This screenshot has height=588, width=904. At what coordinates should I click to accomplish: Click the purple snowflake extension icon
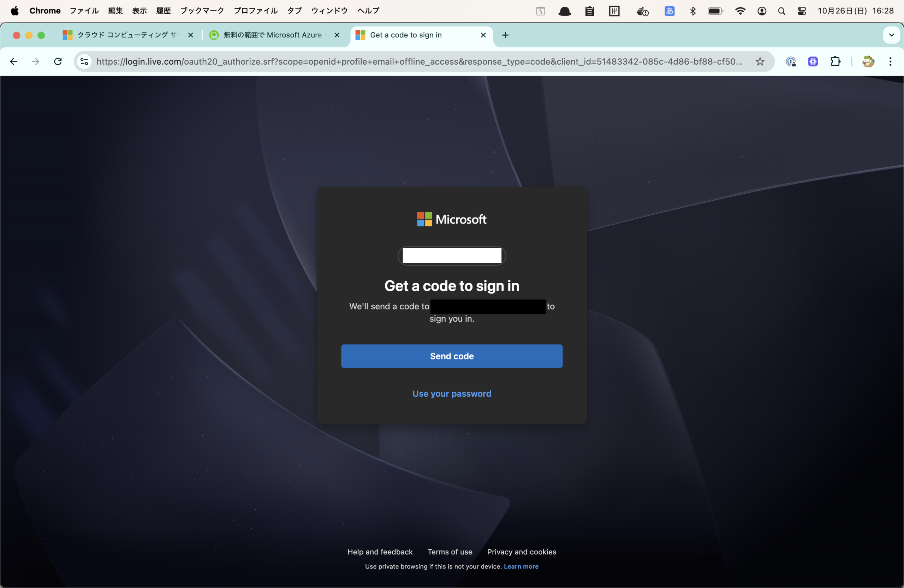(813, 61)
